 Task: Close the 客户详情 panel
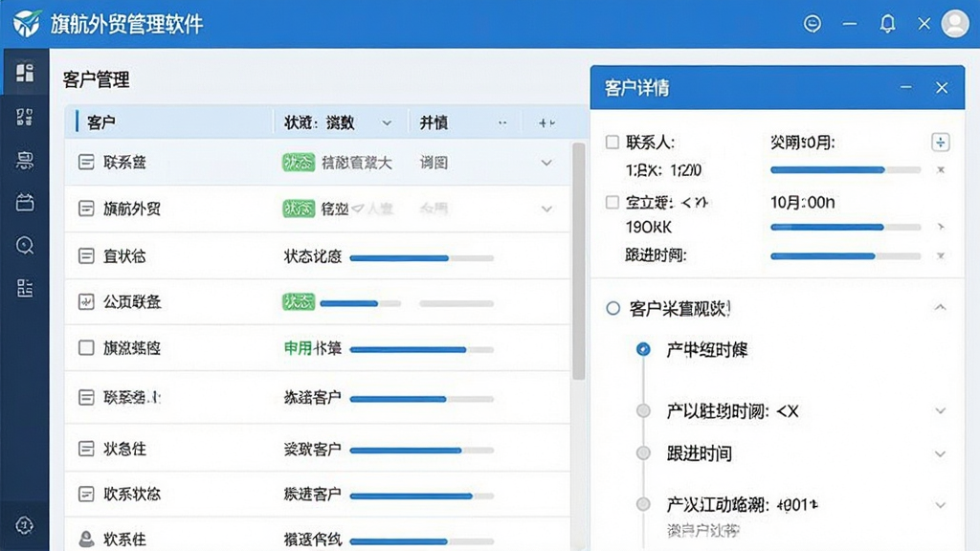(942, 87)
